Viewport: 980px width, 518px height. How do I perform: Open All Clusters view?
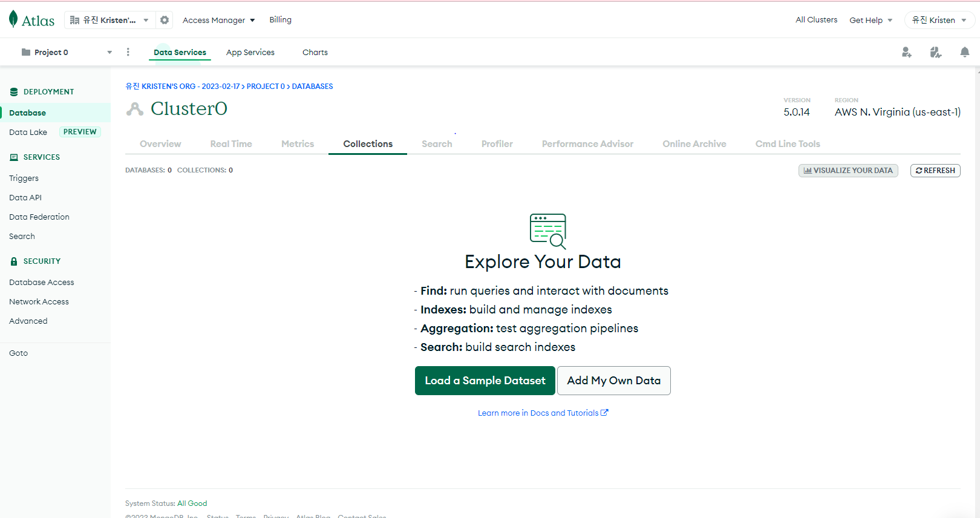816,19
